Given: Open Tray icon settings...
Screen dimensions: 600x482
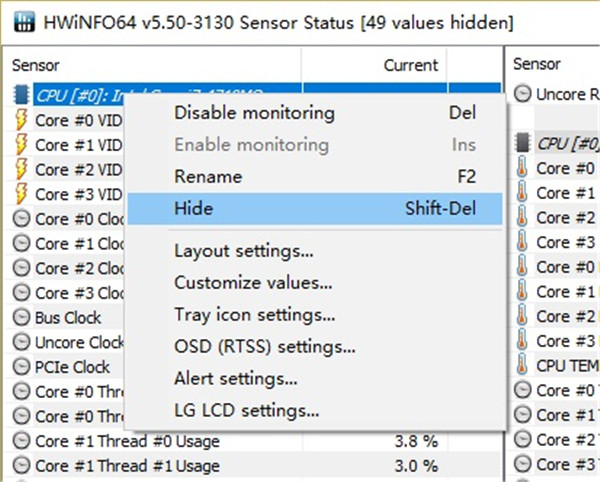Looking at the screenshot, I should 254,315.
